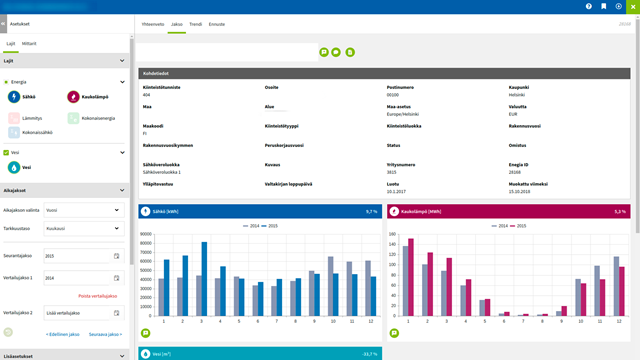The image size is (640, 360).
Task: Open Aikajakson valinta dropdown
Action: [84, 210]
